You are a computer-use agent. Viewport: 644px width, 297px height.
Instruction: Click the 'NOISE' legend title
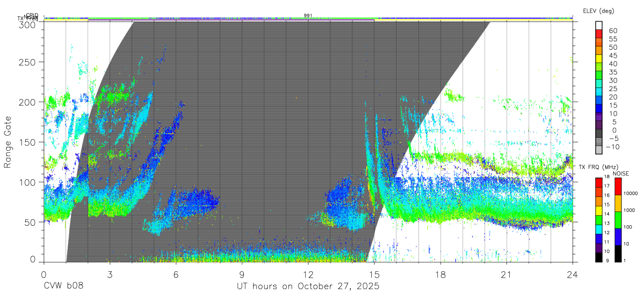[x=621, y=173]
